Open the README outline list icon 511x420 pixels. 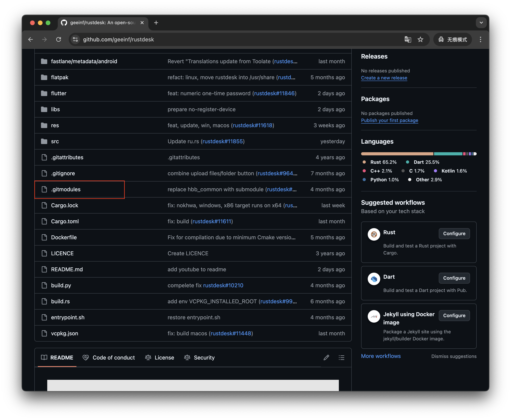point(341,358)
